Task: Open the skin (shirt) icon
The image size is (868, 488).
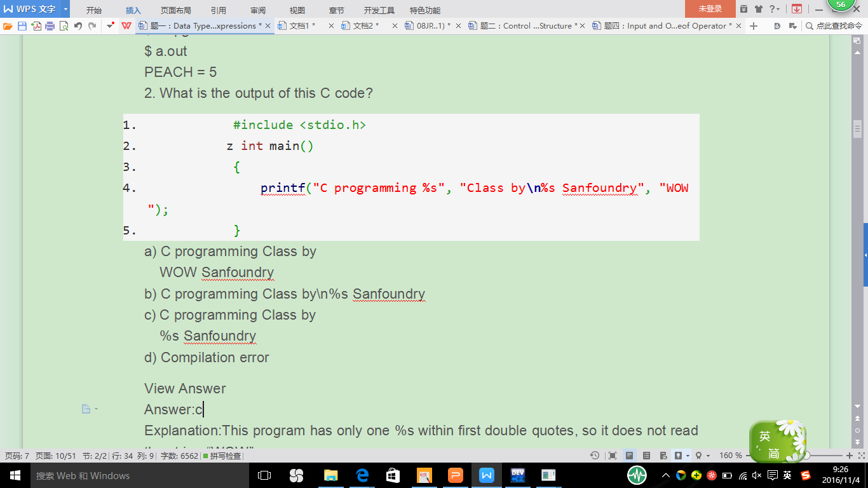Action: pyautogui.click(x=759, y=9)
